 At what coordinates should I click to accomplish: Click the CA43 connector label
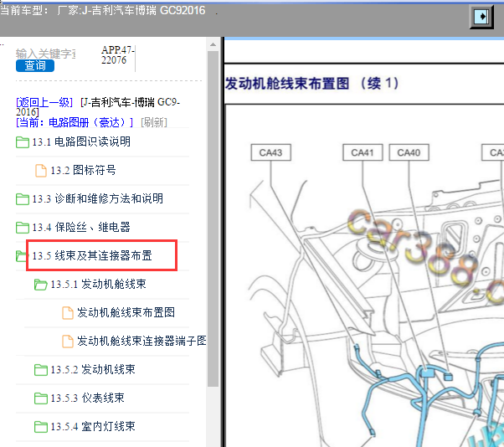270,152
